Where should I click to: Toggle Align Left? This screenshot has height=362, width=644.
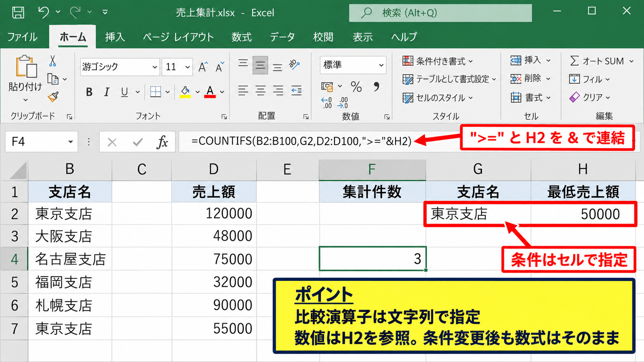click(x=243, y=91)
